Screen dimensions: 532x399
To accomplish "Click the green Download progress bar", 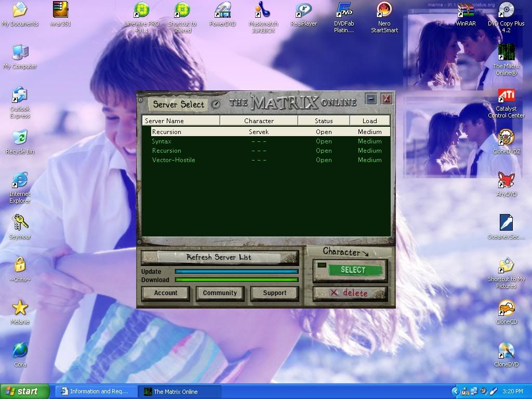I will [x=236, y=280].
